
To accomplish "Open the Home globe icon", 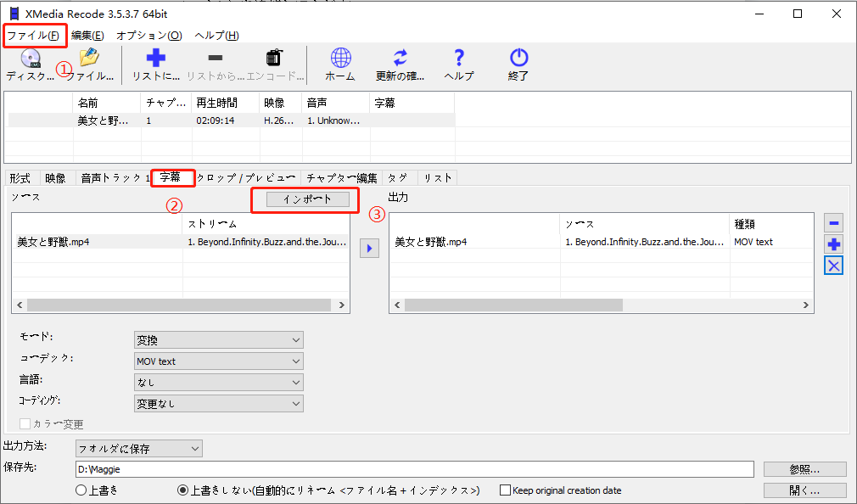I will (340, 59).
